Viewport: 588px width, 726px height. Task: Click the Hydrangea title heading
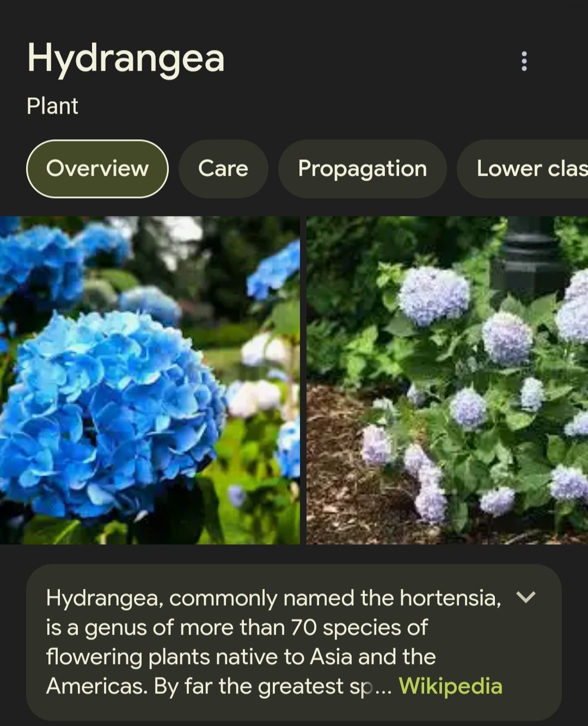point(126,59)
